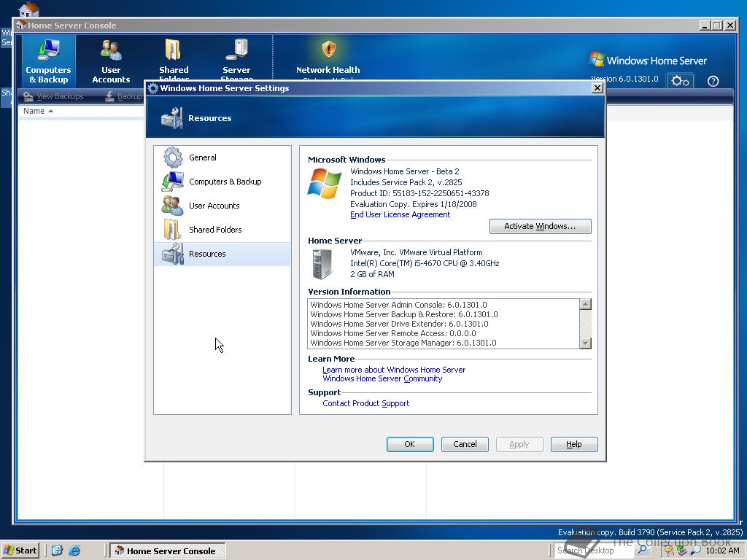Image resolution: width=747 pixels, height=560 pixels.
Task: Click Shared Folders folder icon in sidebar
Action: point(171,230)
